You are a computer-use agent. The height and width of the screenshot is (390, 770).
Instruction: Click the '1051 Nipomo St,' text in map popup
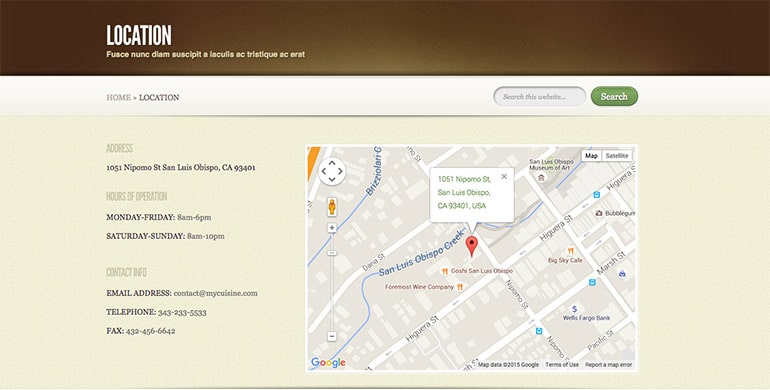464,179
